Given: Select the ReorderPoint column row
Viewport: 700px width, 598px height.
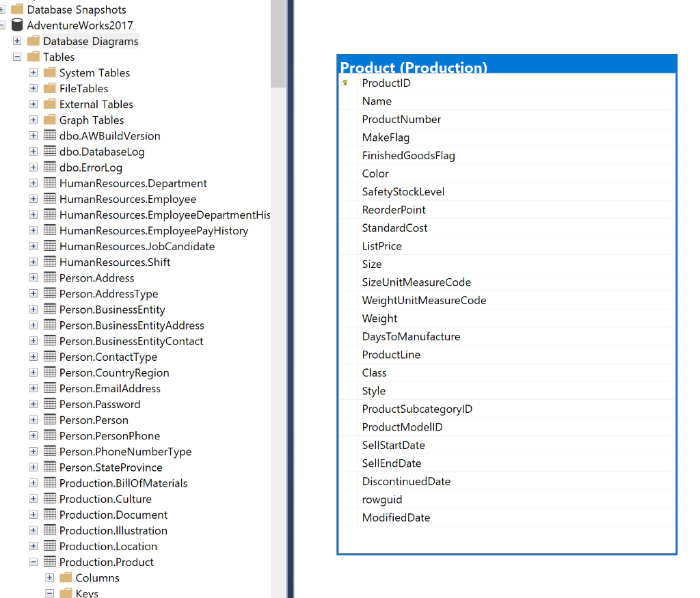Looking at the screenshot, I should (x=507, y=210).
